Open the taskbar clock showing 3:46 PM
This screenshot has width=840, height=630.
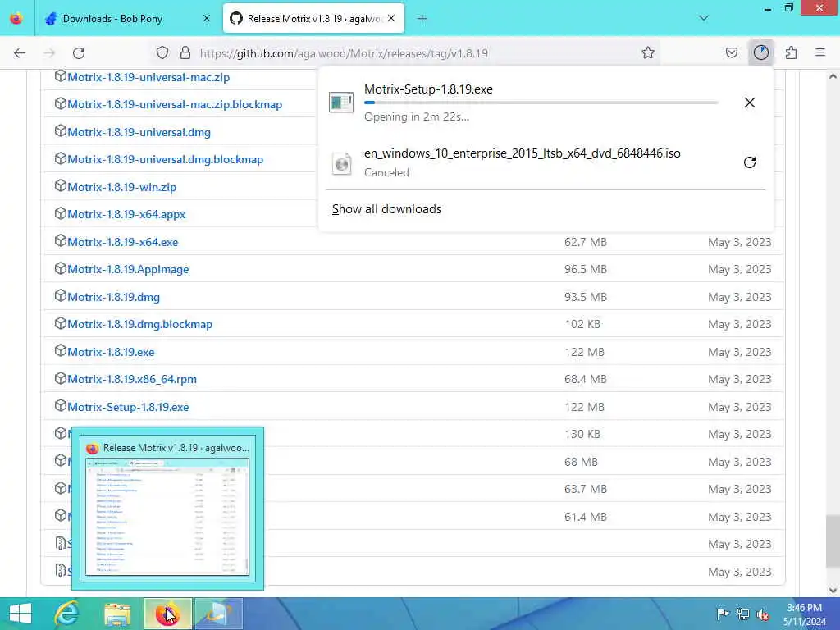click(805, 614)
